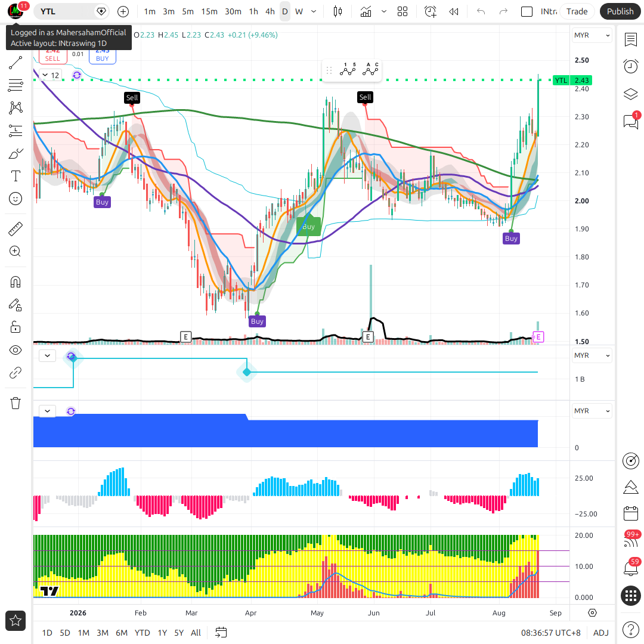
Task: Set date range to YTD
Action: click(x=142, y=633)
